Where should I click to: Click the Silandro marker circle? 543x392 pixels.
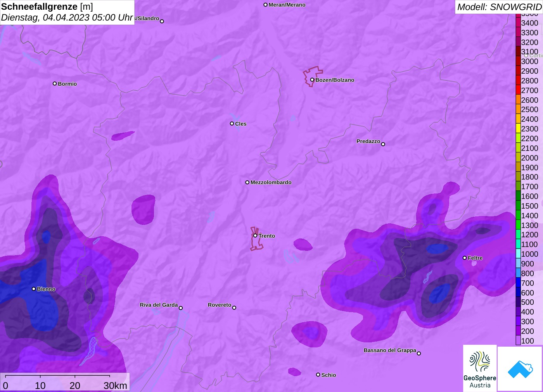(x=162, y=21)
